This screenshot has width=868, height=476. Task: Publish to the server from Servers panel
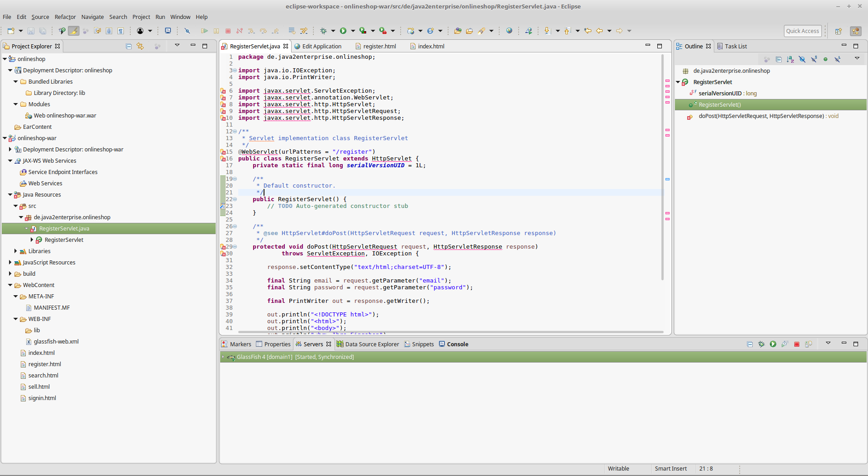(x=808, y=344)
